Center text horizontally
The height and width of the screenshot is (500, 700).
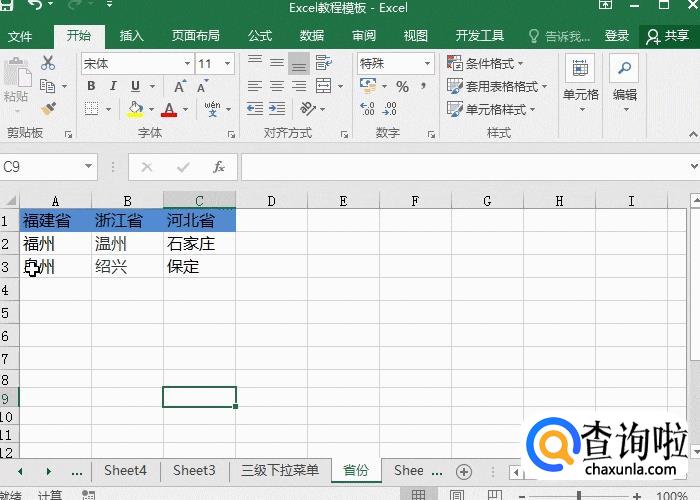coord(277,86)
